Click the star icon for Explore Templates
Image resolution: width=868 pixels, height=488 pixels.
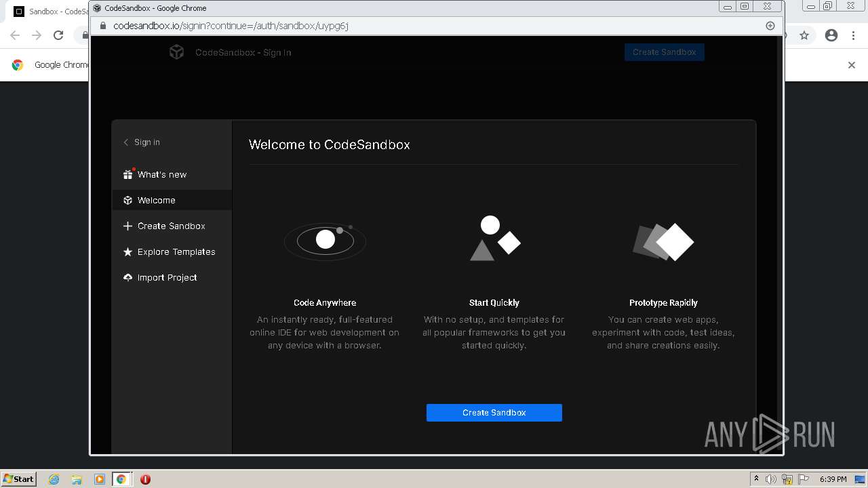point(127,251)
